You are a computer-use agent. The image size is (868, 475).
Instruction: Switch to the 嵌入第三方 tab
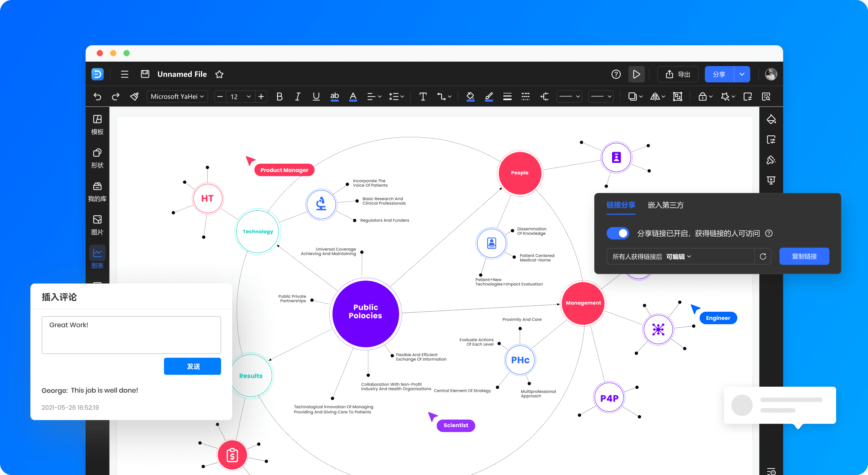[x=665, y=205]
